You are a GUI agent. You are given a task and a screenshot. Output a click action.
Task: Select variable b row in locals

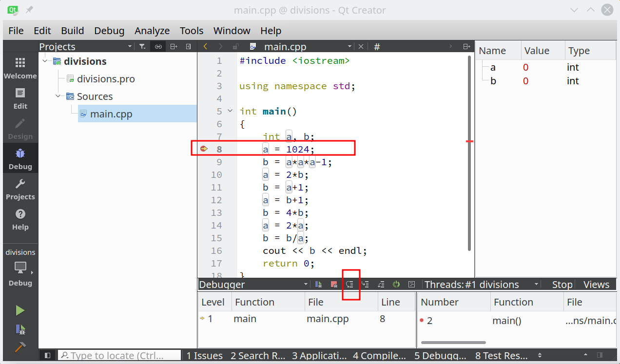coord(546,80)
